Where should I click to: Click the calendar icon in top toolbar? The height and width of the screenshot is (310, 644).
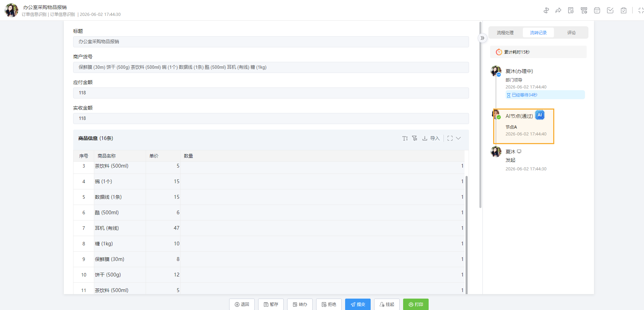tap(597, 10)
